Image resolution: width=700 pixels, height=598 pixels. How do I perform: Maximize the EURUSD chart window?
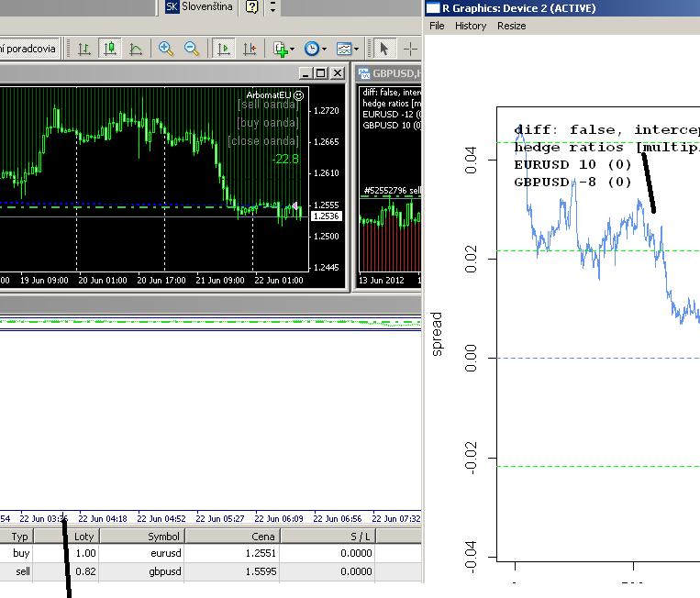[x=320, y=73]
